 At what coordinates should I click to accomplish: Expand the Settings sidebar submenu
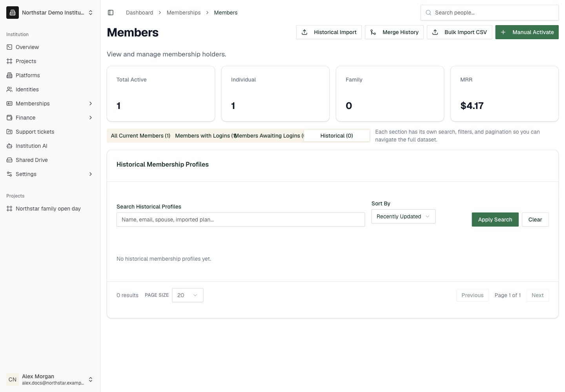click(x=91, y=174)
